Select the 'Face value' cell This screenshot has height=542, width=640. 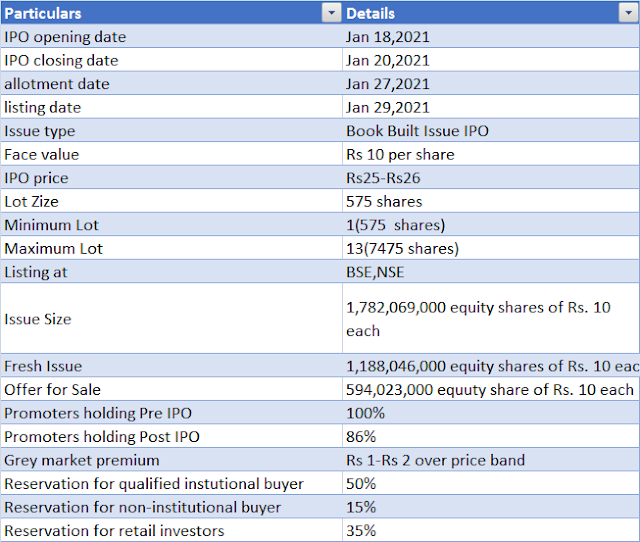coord(171,154)
